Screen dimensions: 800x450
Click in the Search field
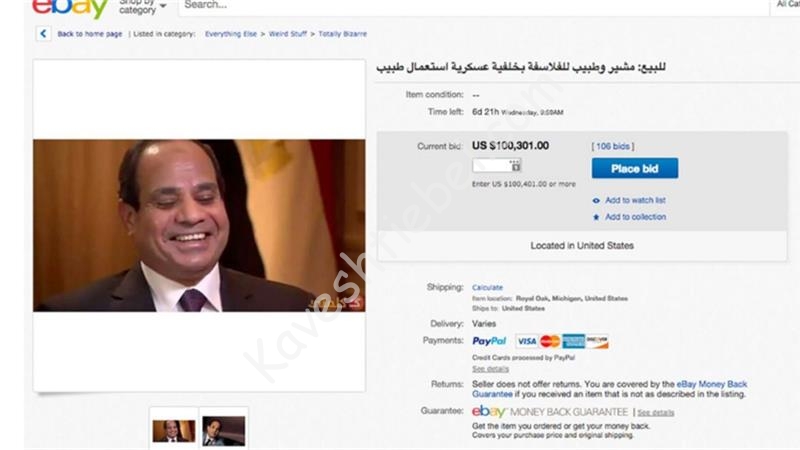(x=473, y=6)
